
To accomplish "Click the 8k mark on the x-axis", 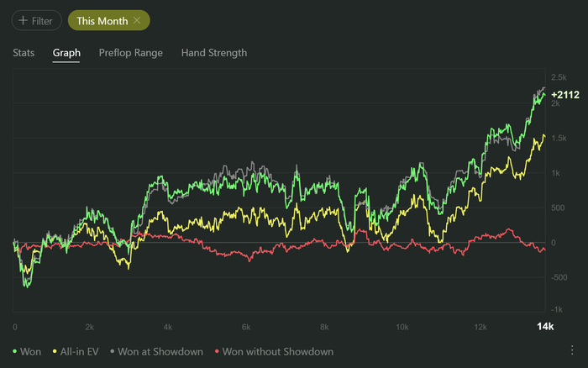I will [324, 326].
